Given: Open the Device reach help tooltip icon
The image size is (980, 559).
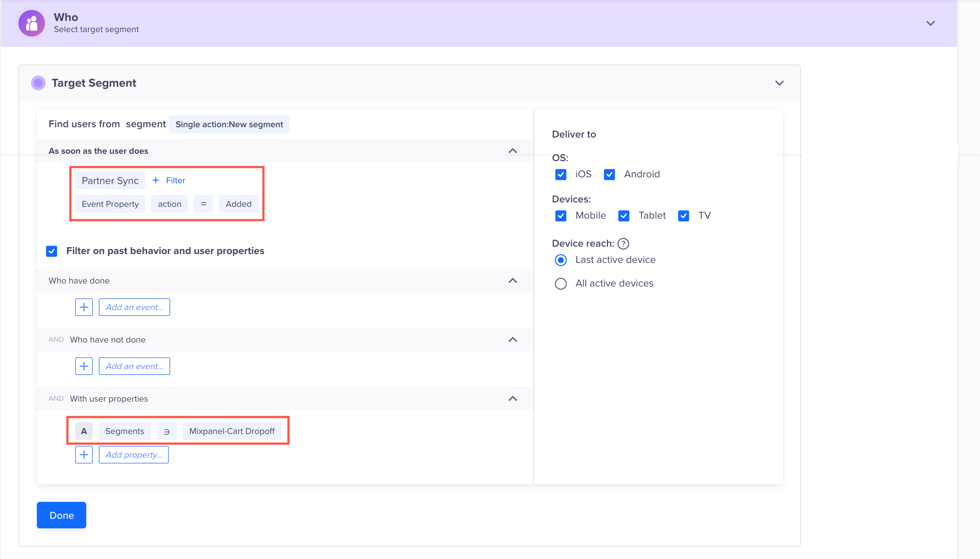Looking at the screenshot, I should pyautogui.click(x=623, y=243).
